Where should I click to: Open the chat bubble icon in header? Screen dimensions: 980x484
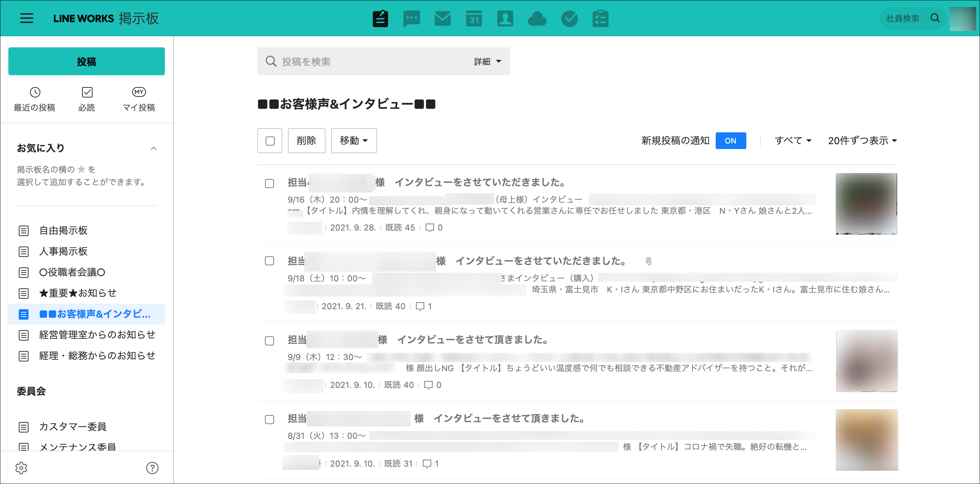(411, 18)
